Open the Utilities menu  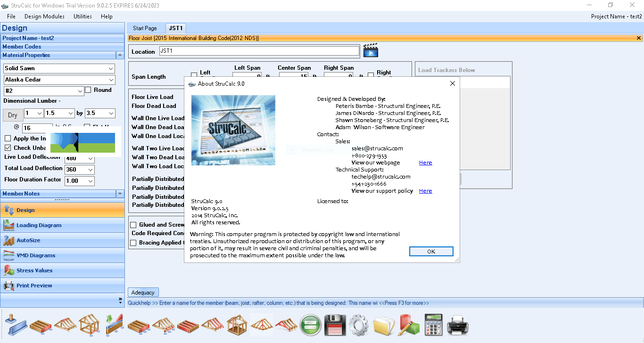tap(83, 16)
